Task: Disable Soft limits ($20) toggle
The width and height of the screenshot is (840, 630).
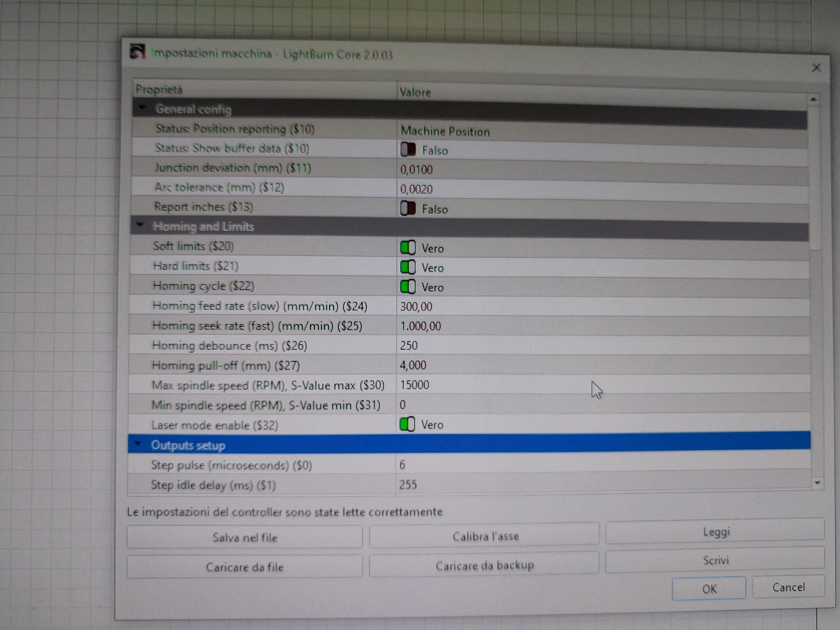Action: [408, 248]
